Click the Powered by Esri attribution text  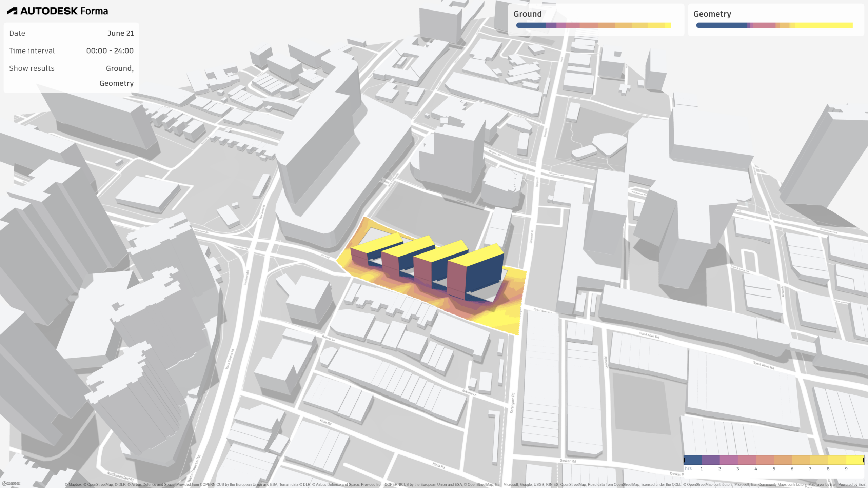click(x=851, y=485)
